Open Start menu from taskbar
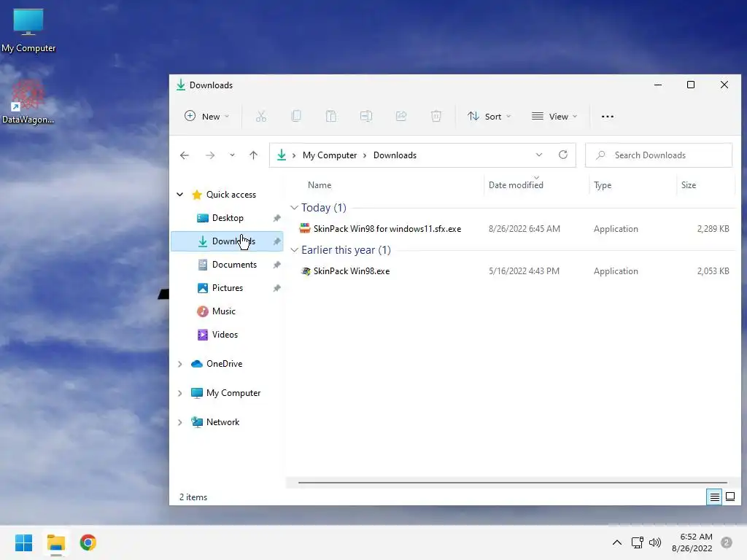 coord(24,542)
